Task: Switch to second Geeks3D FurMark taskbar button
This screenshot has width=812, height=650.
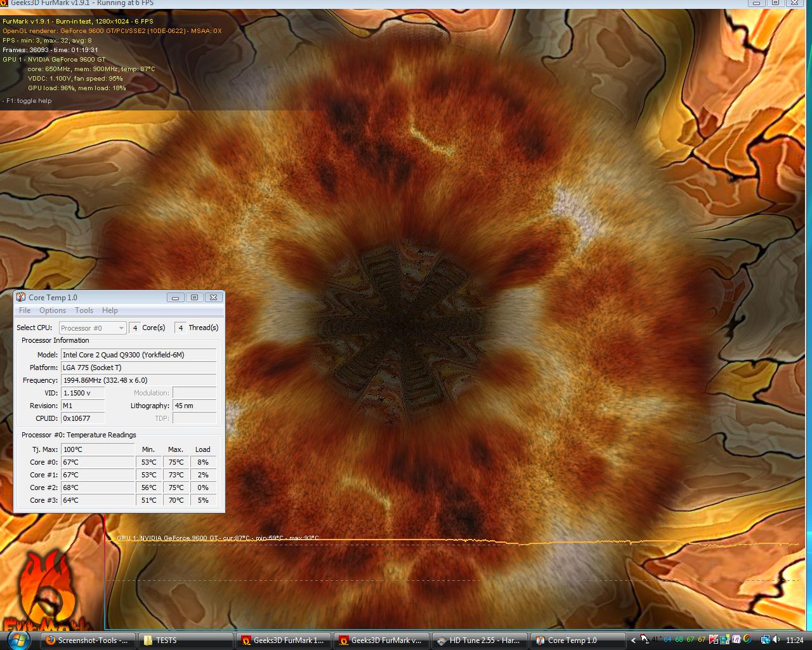Action: point(381,640)
